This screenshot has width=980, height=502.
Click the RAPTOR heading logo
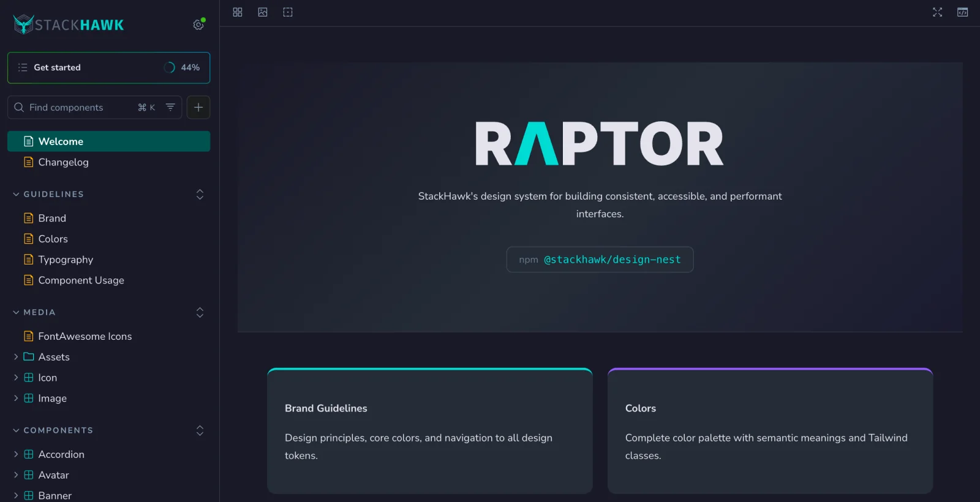click(600, 144)
